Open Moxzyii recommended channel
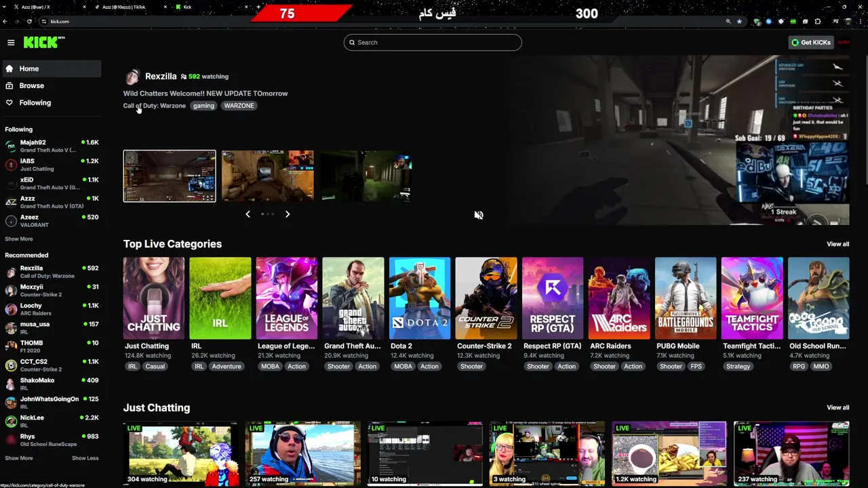This screenshot has height=488, width=868. click(51, 290)
